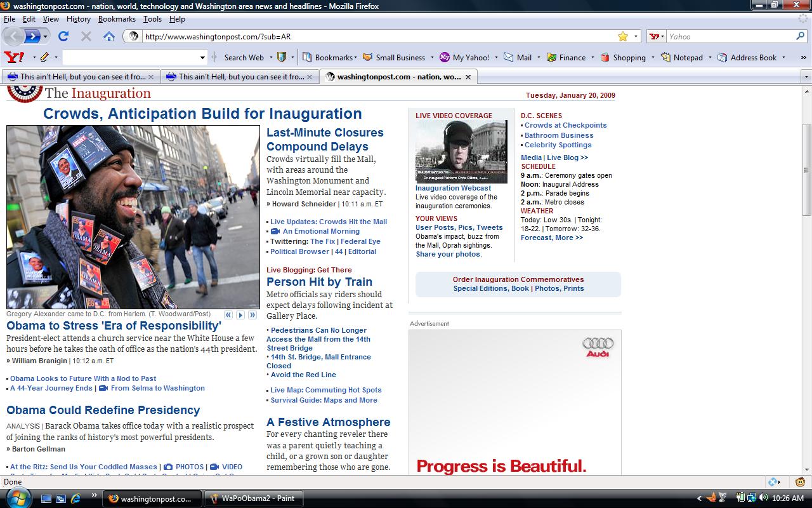
Task: Click the Reload page icon
Action: click(63, 36)
